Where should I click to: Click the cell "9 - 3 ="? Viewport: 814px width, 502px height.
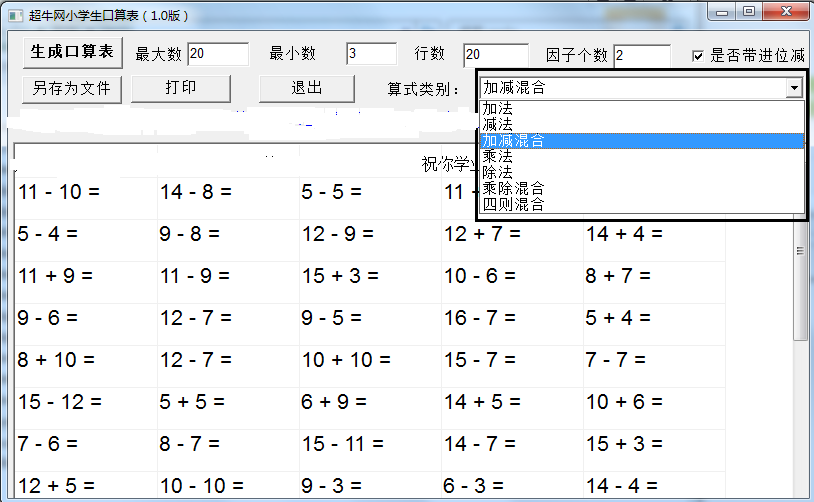pos(370,486)
